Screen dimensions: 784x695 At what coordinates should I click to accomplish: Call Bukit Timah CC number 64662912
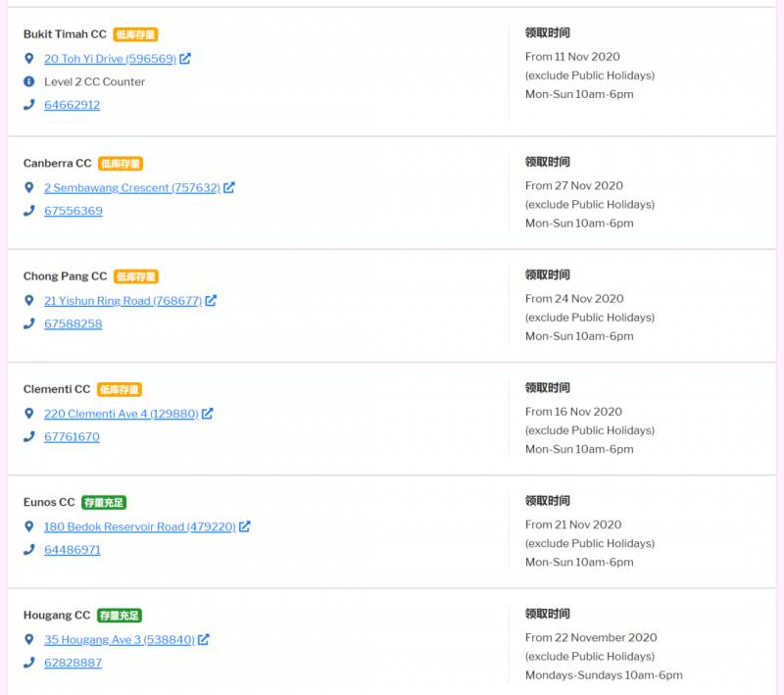pyautogui.click(x=72, y=105)
